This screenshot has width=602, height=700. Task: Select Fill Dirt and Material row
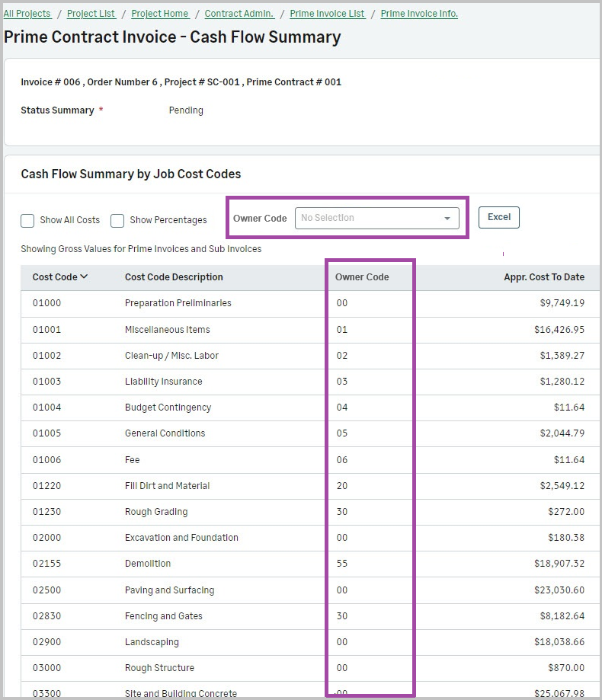click(x=167, y=486)
